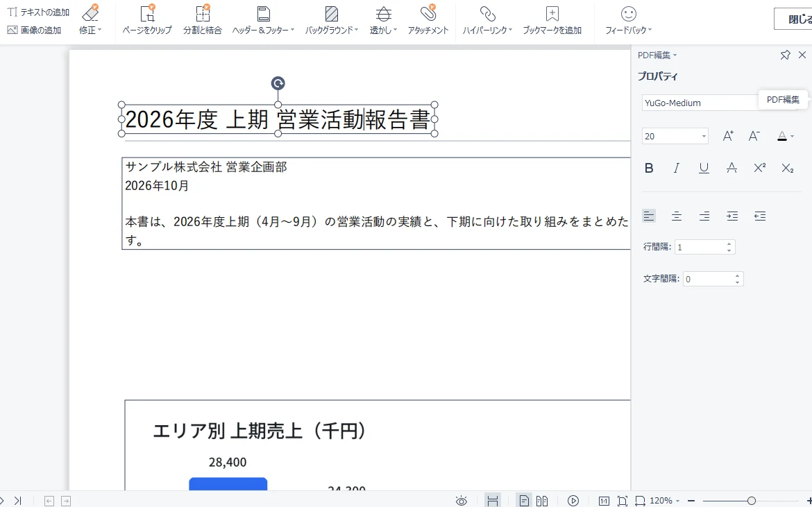Click the fit width icon
This screenshot has width=812, height=507.
(x=640, y=501)
